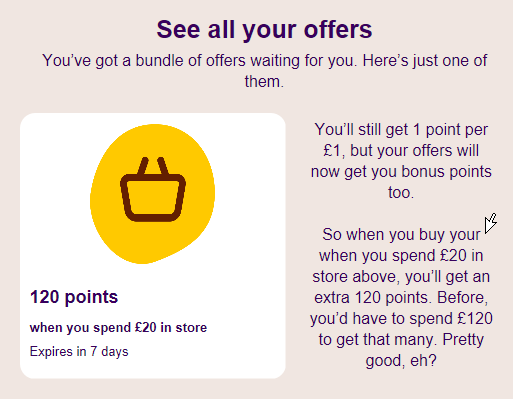Click the "£1, but your offers will" line
Image resolution: width=513 pixels, height=399 pixels.
(401, 151)
